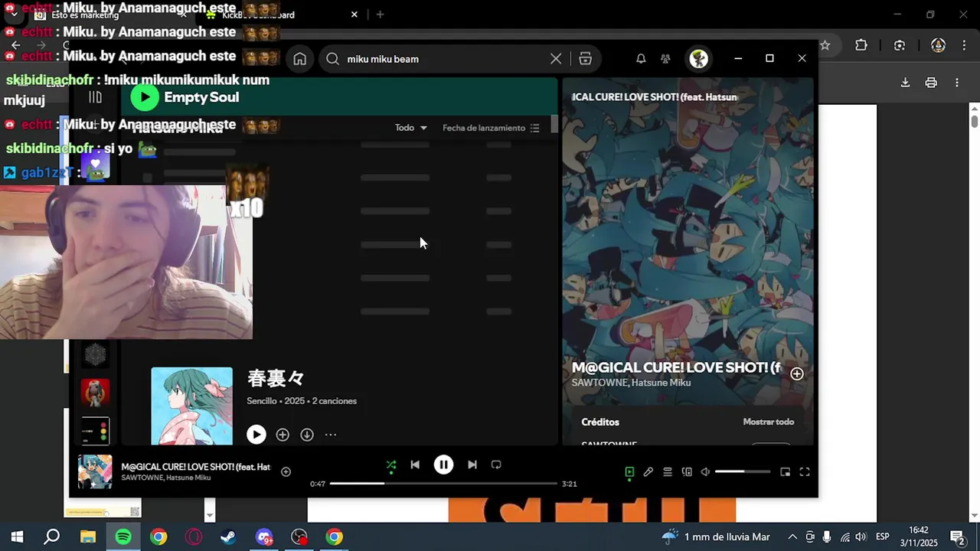Open the Chrome three-dot menu
This screenshot has width=980, height=551.
[x=963, y=45]
